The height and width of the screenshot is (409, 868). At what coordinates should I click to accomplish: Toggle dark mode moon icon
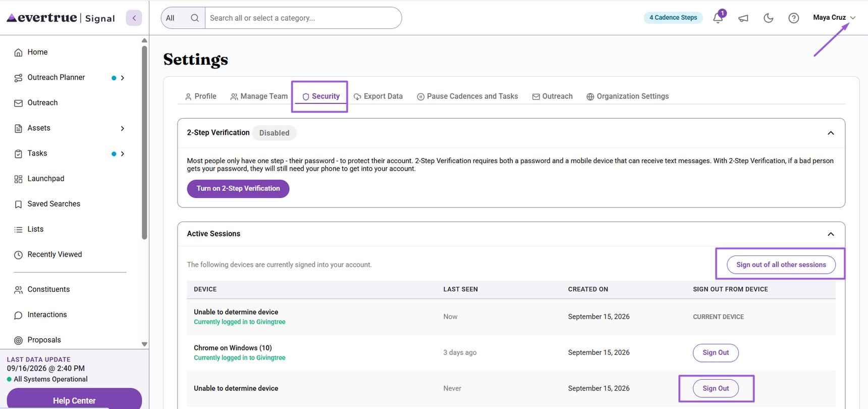click(768, 18)
